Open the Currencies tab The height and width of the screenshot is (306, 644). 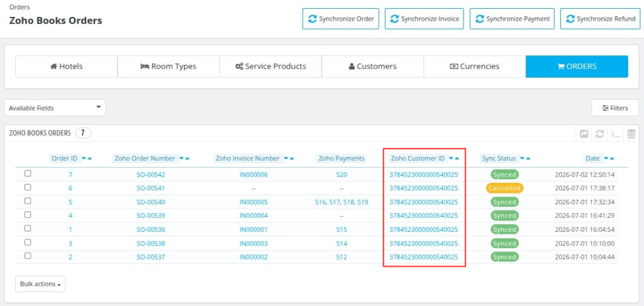point(474,67)
